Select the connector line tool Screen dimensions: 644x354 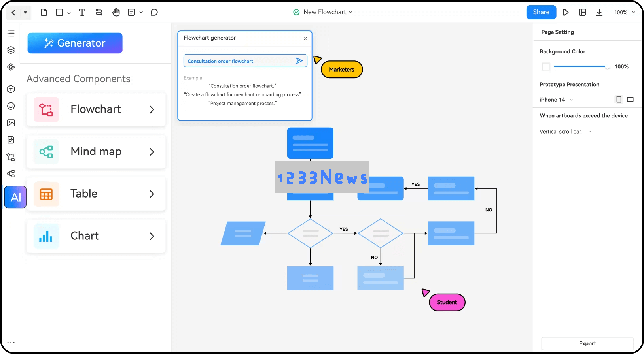[99, 12]
